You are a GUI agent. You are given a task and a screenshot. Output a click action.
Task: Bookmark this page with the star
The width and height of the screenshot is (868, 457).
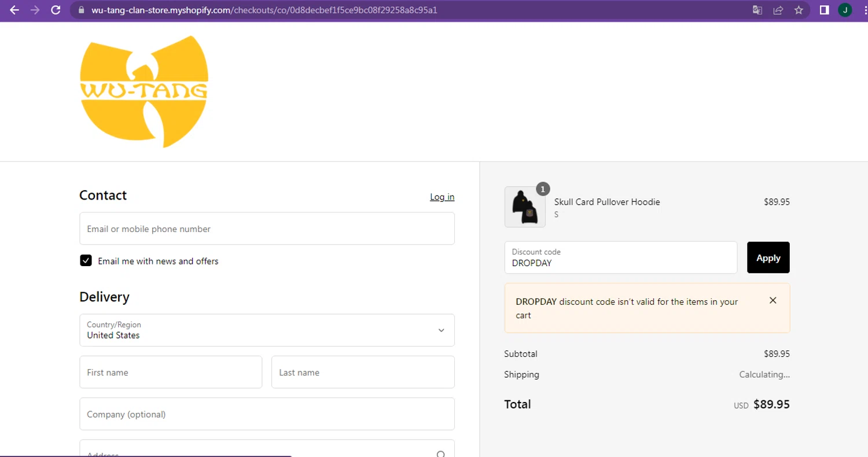[799, 10]
